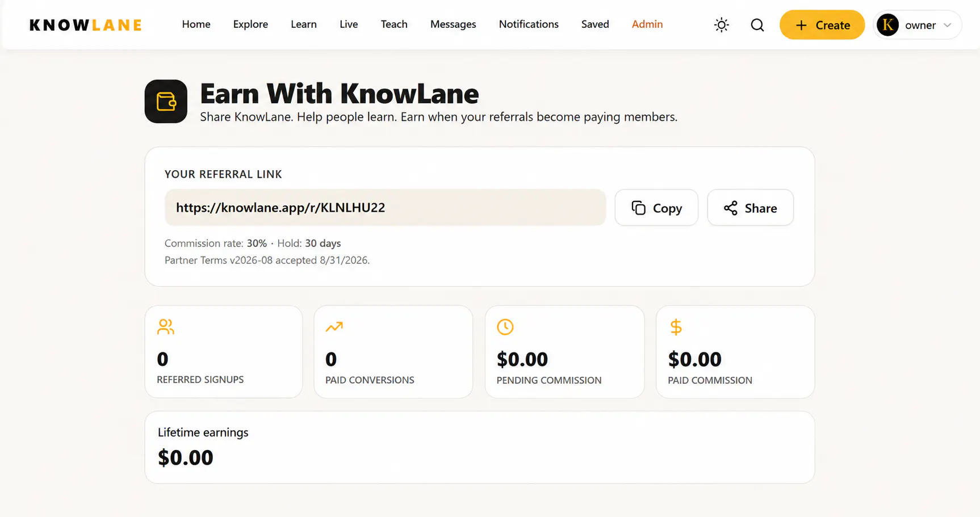Share the referral link
The image size is (980, 517).
point(750,208)
